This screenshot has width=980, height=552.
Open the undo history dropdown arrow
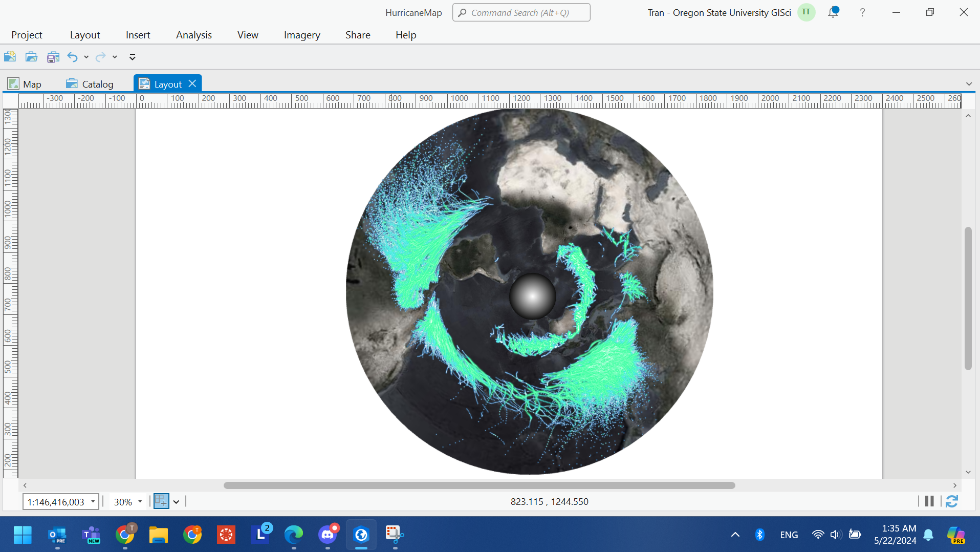tap(86, 57)
